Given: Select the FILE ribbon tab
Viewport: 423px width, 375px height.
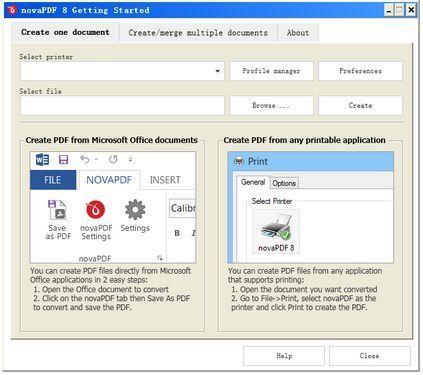Looking at the screenshot, I should point(53,180).
